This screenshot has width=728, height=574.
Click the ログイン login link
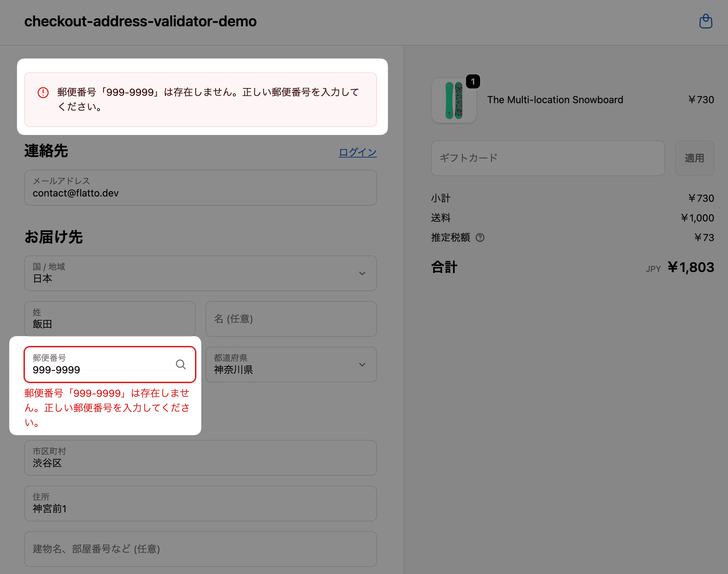click(357, 152)
